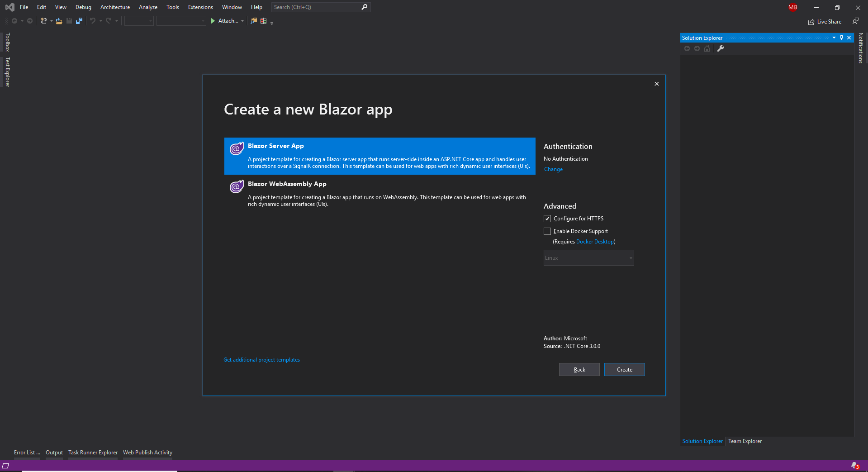Close the Solution Explorer panel
The image size is (868, 472).
(849, 38)
